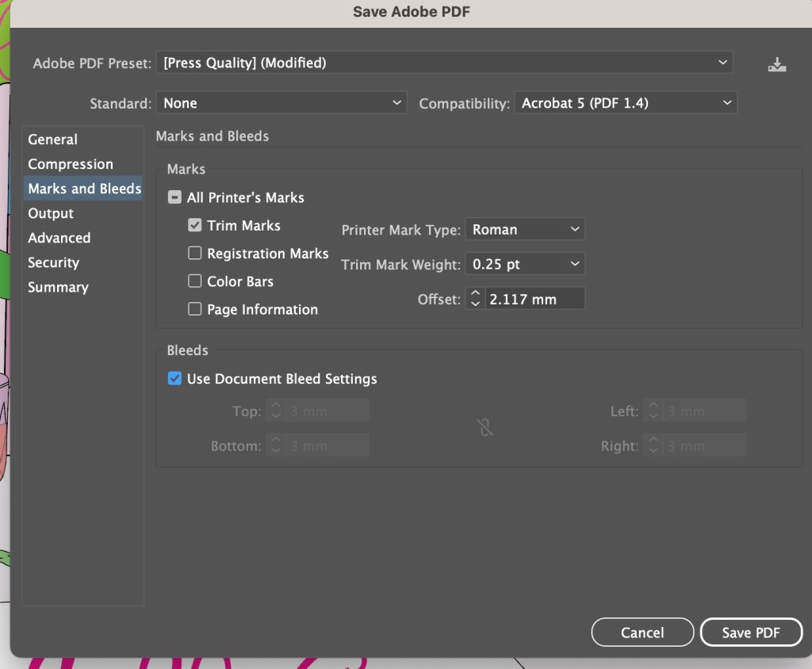Go to the Output section
The image size is (812, 669).
[x=51, y=213]
